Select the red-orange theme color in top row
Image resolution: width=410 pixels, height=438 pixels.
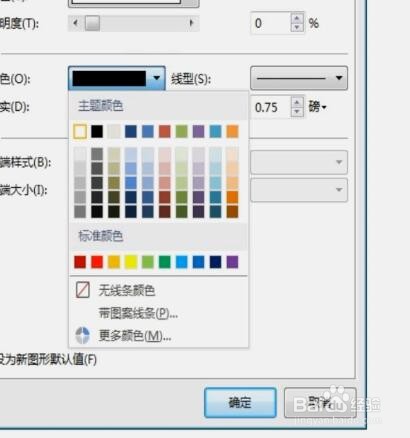165,131
